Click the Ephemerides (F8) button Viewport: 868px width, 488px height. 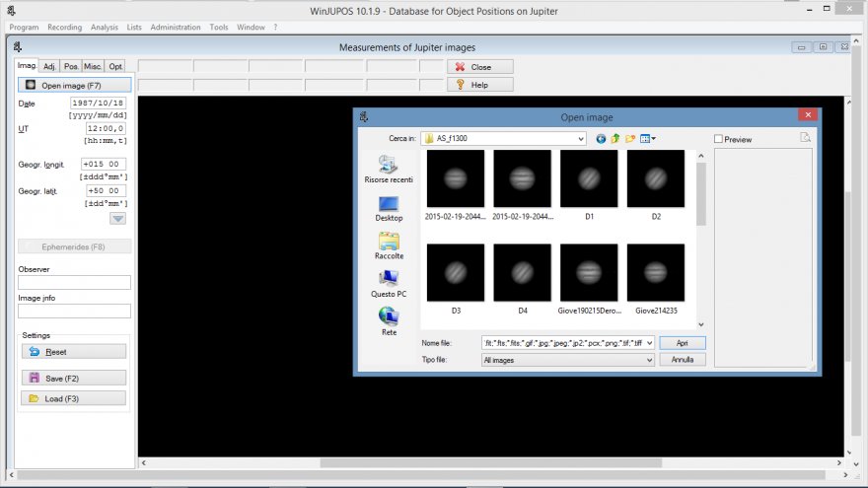click(x=75, y=246)
